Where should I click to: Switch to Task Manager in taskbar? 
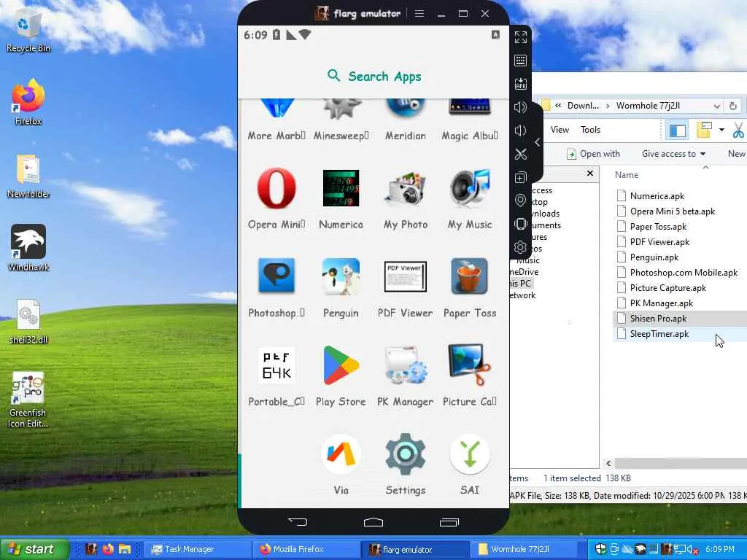pyautogui.click(x=197, y=549)
